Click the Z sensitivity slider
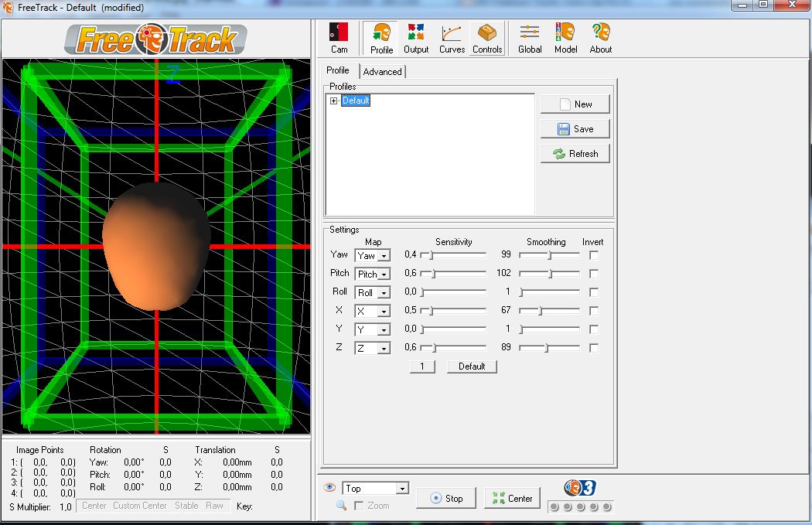Image resolution: width=812 pixels, height=525 pixels. (x=453, y=347)
